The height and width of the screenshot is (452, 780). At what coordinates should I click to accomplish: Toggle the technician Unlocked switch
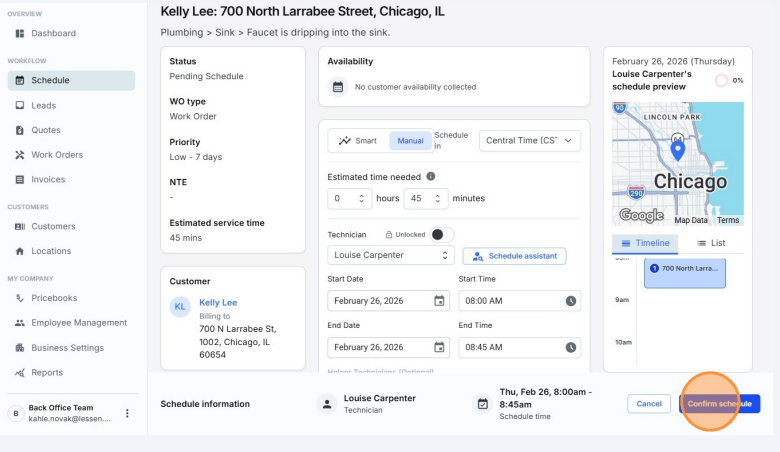click(x=441, y=234)
